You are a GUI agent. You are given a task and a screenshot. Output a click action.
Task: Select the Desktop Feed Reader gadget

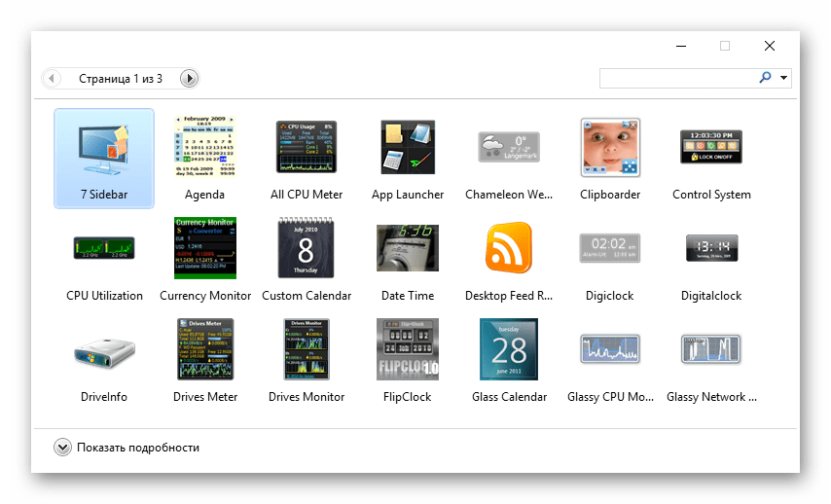click(x=509, y=249)
